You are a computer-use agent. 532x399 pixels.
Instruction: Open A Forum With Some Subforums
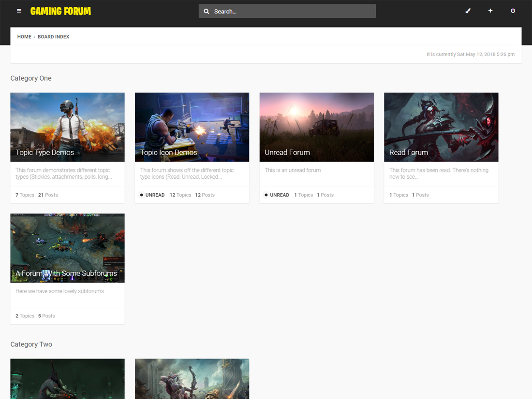tap(66, 273)
